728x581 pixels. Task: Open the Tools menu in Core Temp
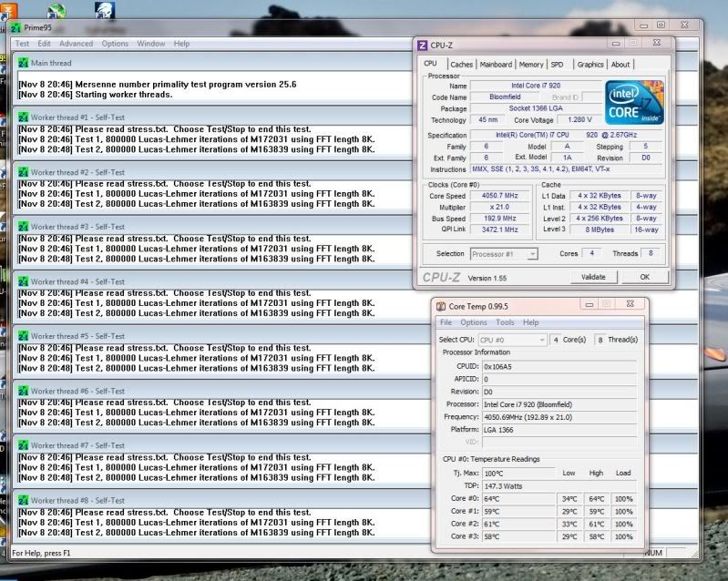[505, 322]
